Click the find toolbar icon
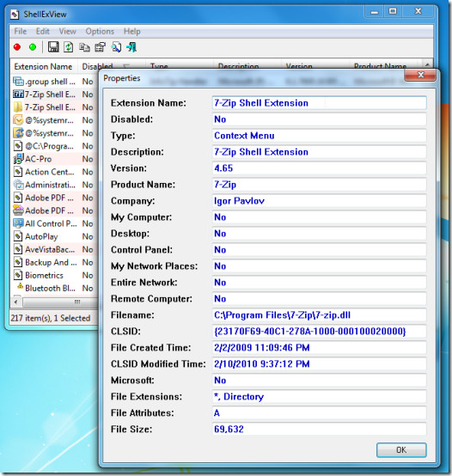The width and height of the screenshot is (452, 476). [116, 47]
